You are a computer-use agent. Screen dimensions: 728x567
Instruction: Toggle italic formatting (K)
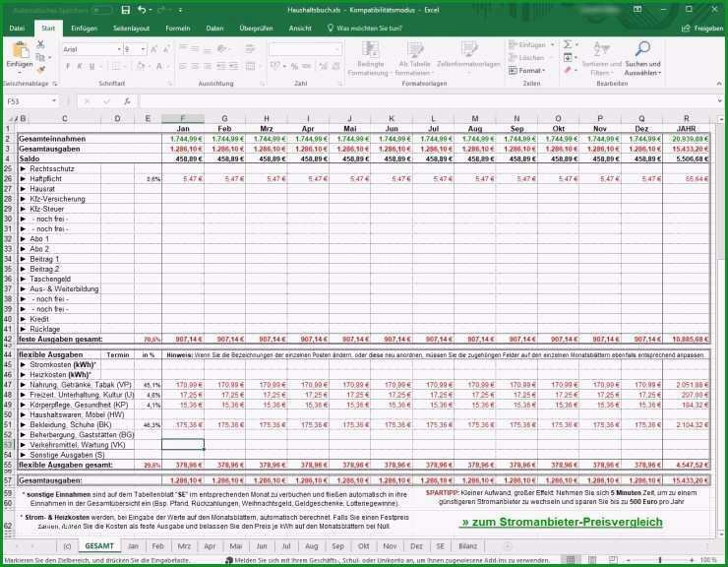[80, 67]
